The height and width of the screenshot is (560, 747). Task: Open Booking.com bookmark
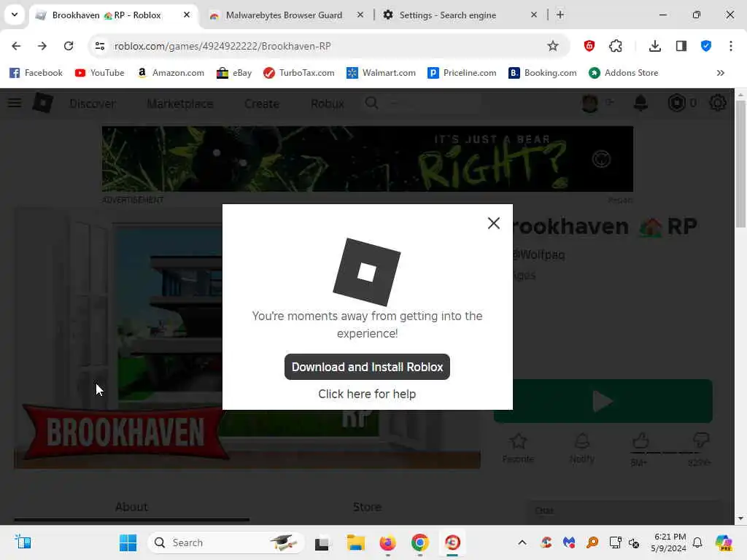point(543,73)
